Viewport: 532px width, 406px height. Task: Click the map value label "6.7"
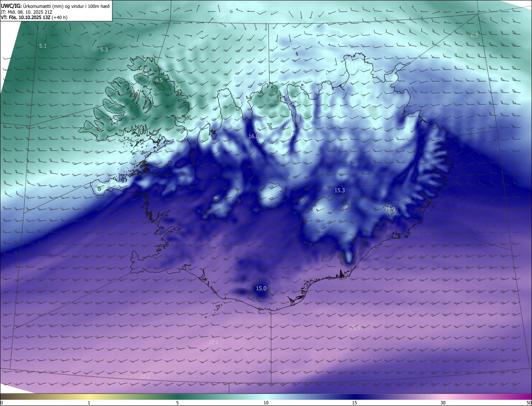tap(474, 36)
